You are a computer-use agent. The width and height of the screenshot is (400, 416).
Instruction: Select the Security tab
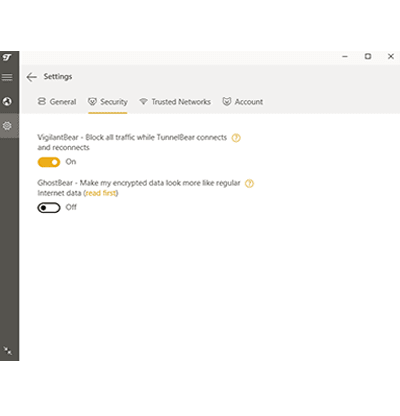tap(108, 102)
